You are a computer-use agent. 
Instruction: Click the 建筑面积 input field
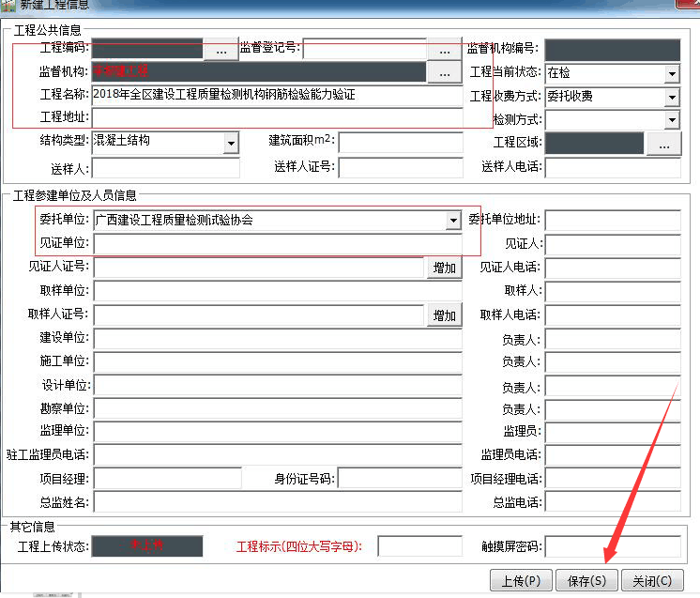point(401,143)
